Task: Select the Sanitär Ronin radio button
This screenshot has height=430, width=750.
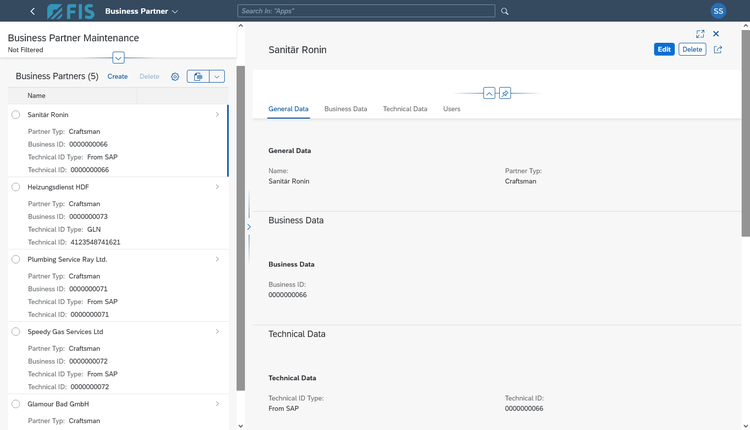Action: pyautogui.click(x=16, y=115)
